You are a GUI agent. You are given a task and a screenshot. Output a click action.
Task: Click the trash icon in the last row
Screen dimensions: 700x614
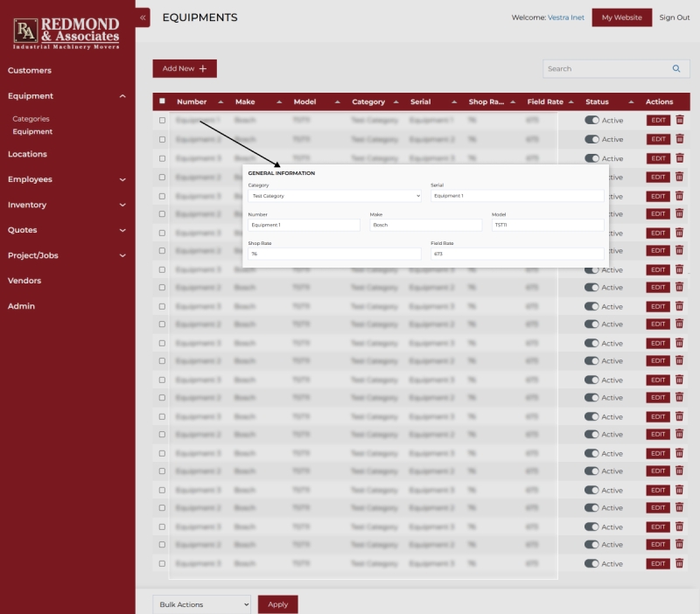[680, 563]
